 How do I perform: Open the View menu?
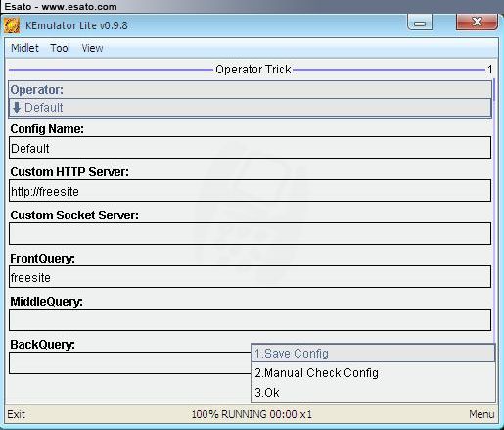(92, 48)
